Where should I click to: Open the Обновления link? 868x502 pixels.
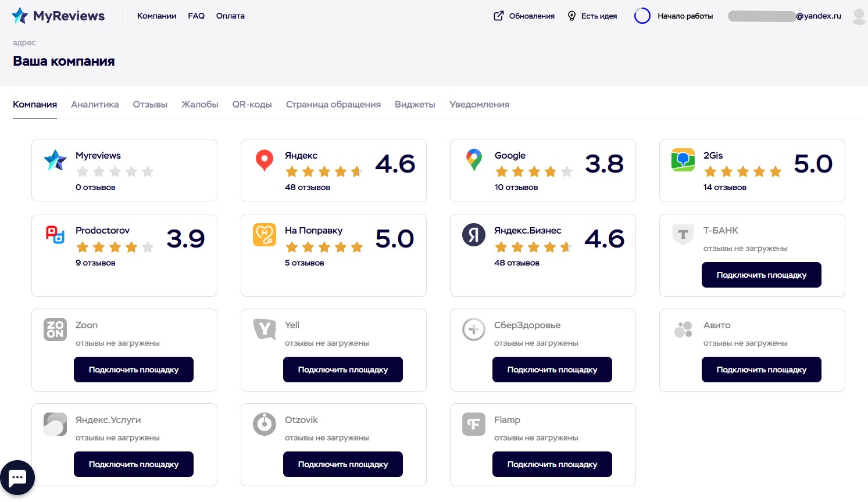click(x=524, y=16)
